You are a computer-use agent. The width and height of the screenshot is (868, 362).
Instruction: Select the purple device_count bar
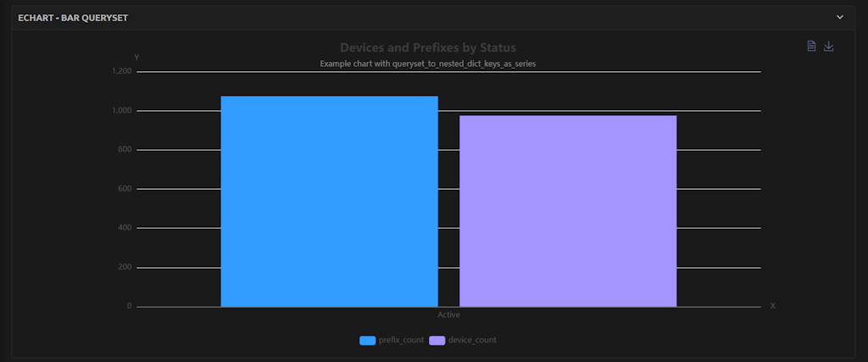pos(568,211)
